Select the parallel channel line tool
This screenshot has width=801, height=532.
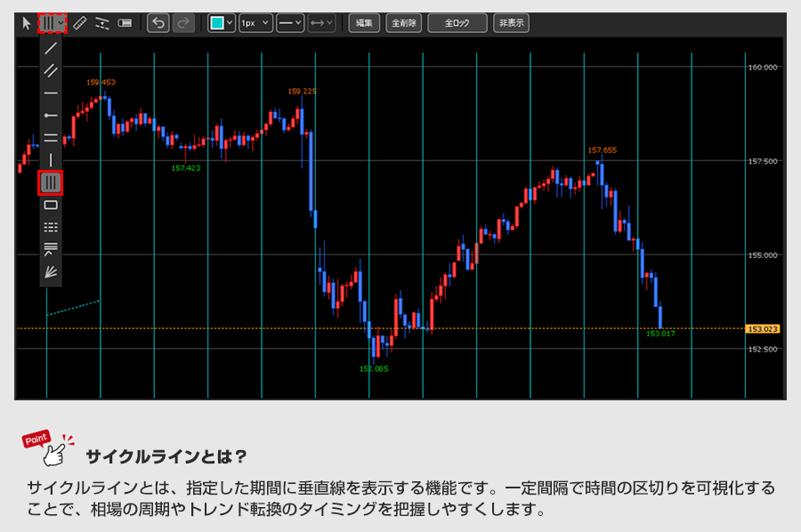[51, 70]
